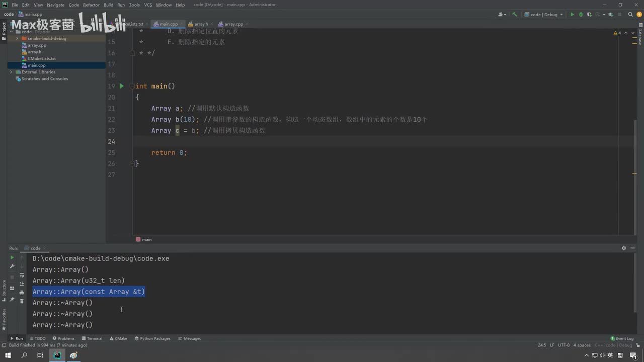Open run settings wrench icon in Run panel
This screenshot has width=644, height=362.
click(x=12, y=266)
